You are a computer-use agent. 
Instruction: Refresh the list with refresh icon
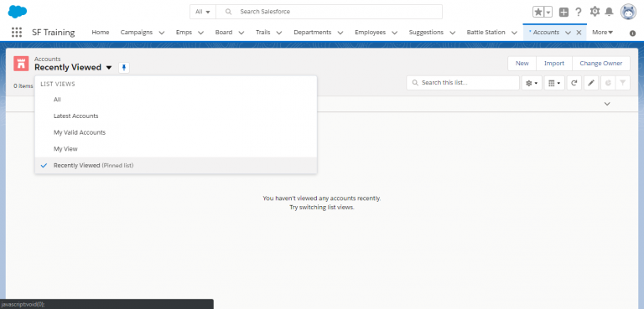(574, 83)
